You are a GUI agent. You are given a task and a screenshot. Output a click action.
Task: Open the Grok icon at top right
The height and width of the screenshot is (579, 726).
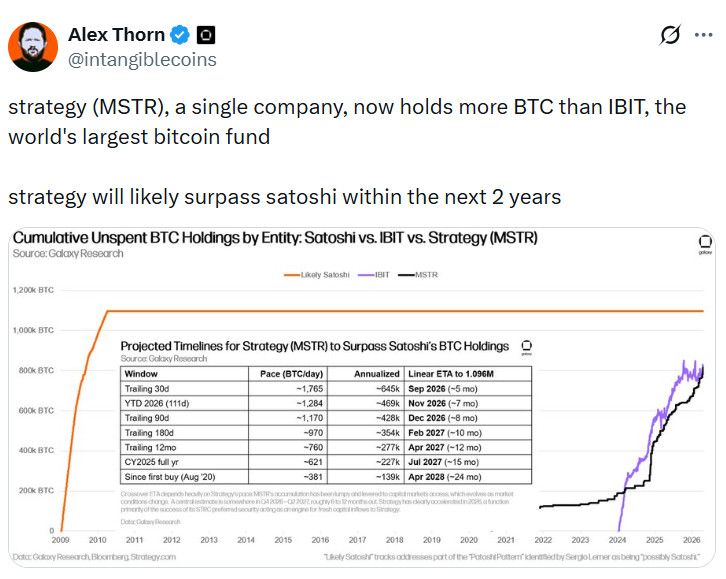[672, 36]
